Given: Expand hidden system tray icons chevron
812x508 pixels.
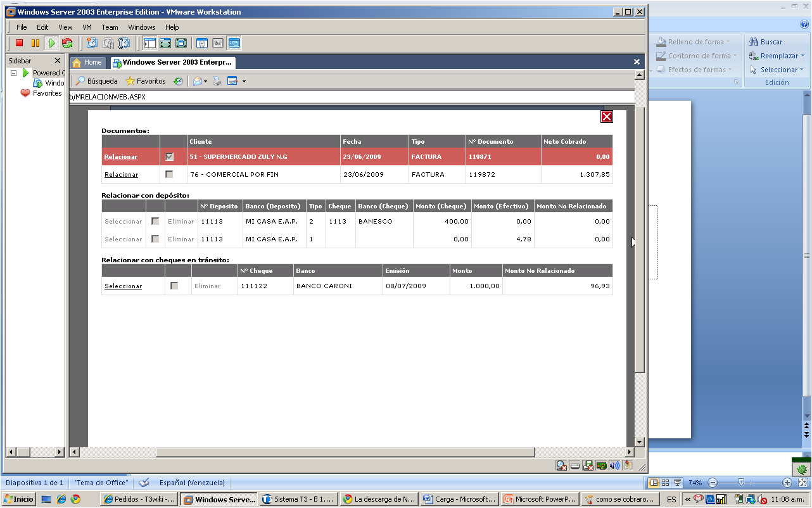Looking at the screenshot, I should tap(687, 499).
